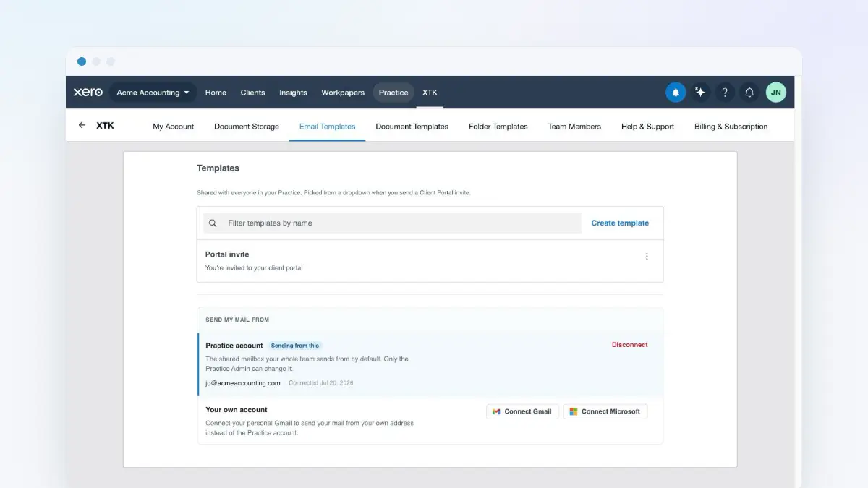Image resolution: width=868 pixels, height=488 pixels.
Task: Select the Email Templates tab
Action: [328, 127]
